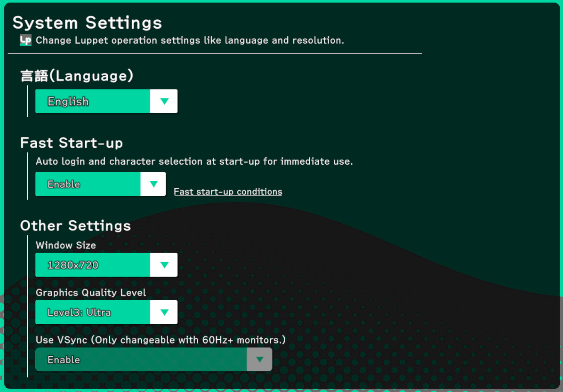Open the Level3: Ultra graphics dropdown

click(x=93, y=312)
